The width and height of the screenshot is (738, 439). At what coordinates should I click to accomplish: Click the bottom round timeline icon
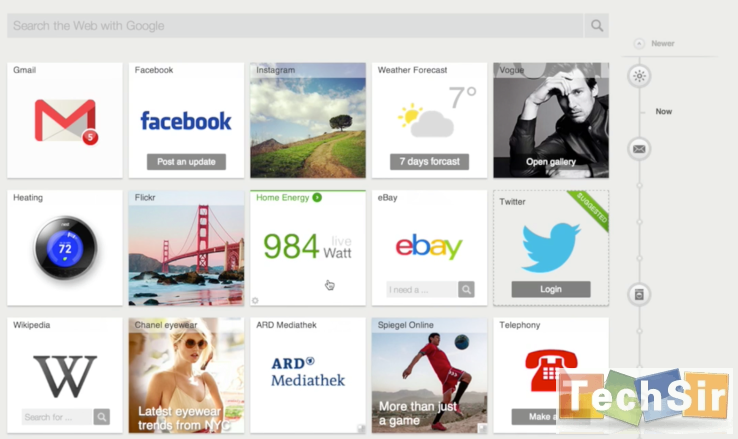(639, 295)
